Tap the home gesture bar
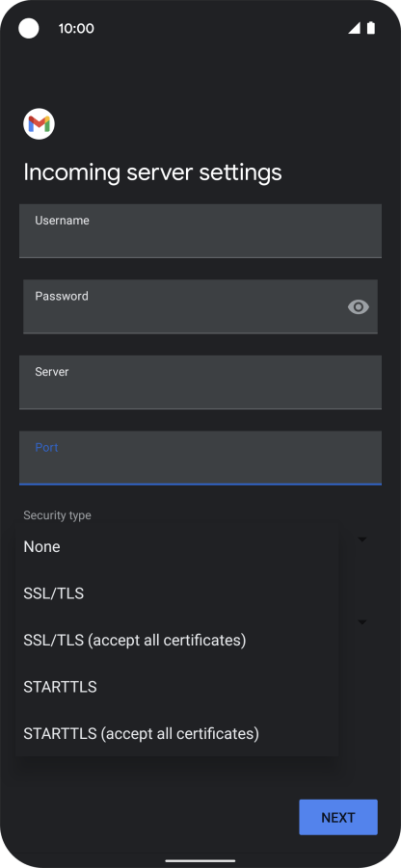The width and height of the screenshot is (401, 868). coord(200,861)
